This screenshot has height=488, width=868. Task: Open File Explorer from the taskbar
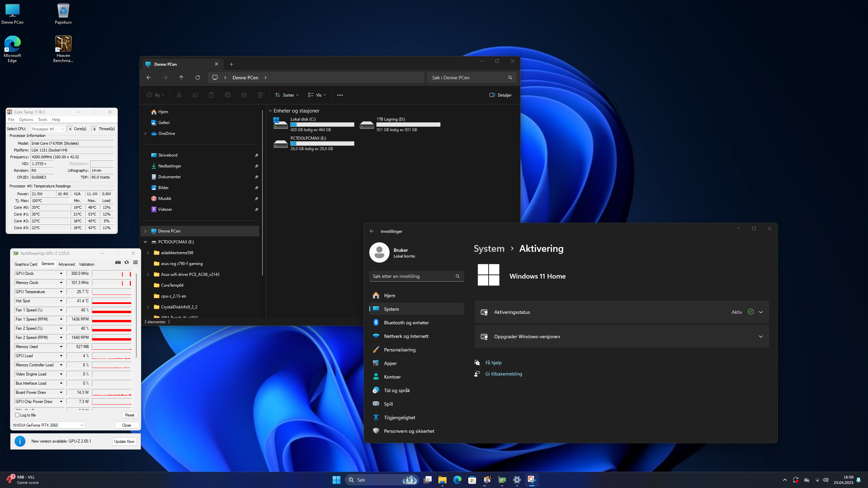tap(442, 480)
